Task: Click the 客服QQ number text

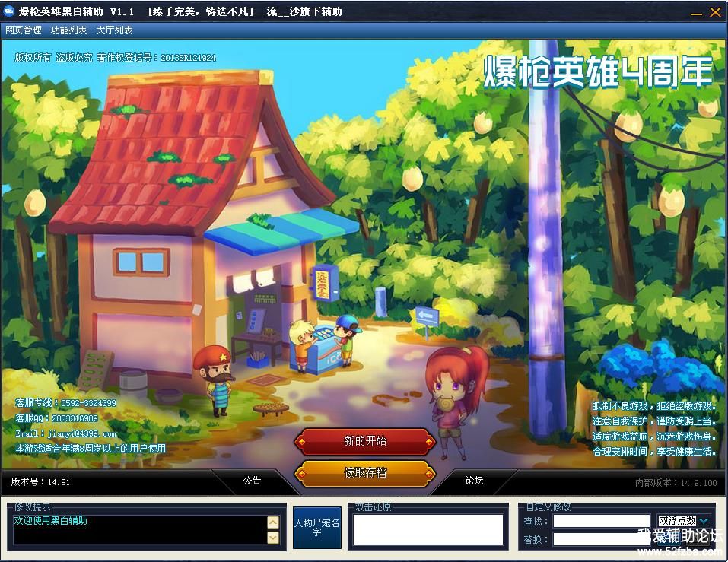Action: click(56, 418)
